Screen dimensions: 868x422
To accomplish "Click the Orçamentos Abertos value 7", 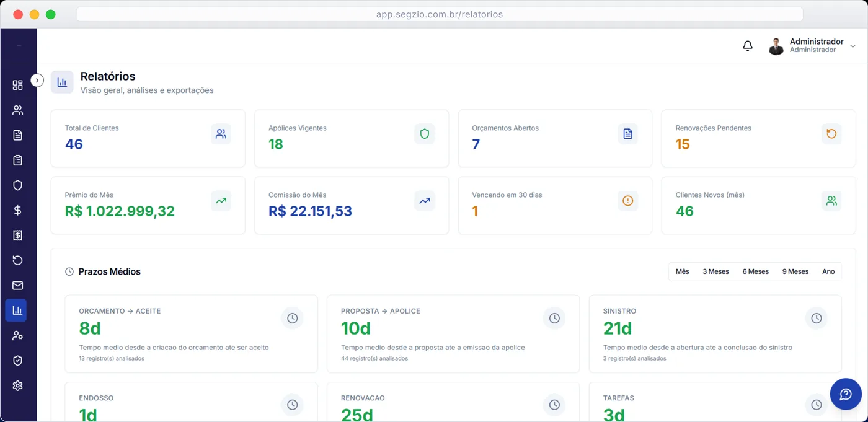I will 476,144.
